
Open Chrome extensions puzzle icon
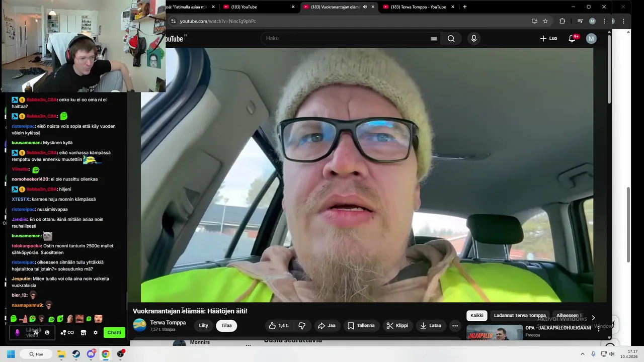click(562, 21)
